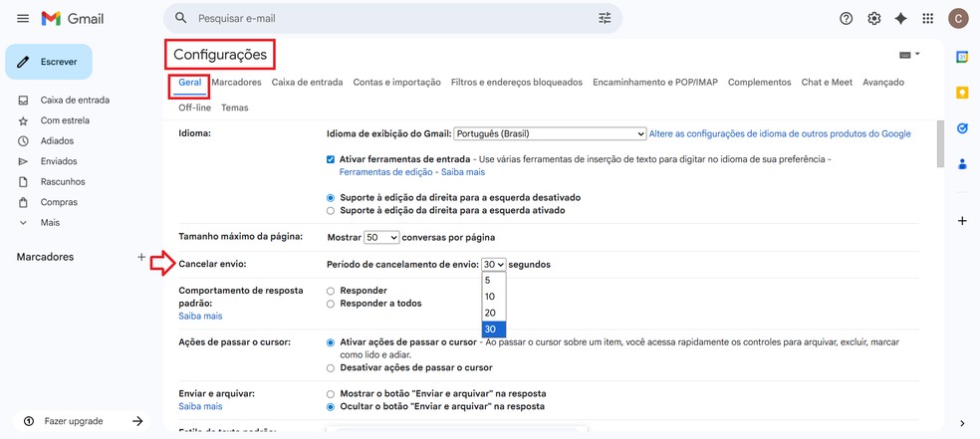Switch to Off-line tab
980x439 pixels.
(194, 108)
